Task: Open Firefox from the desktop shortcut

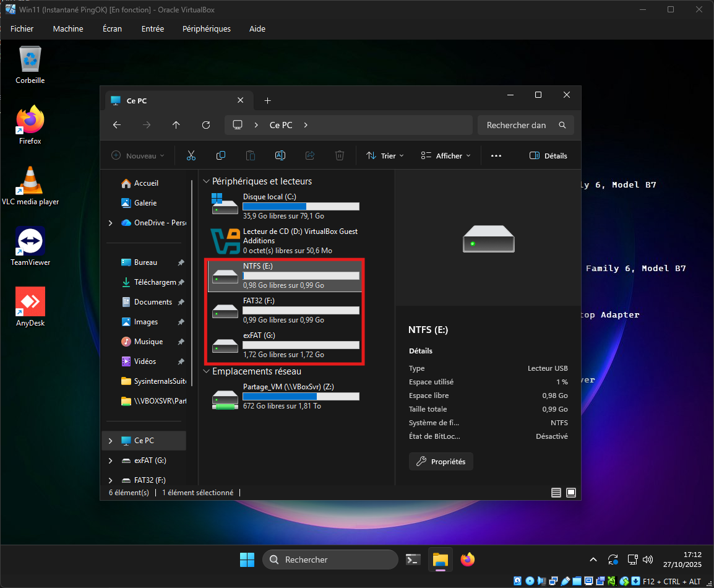Action: 30,123
